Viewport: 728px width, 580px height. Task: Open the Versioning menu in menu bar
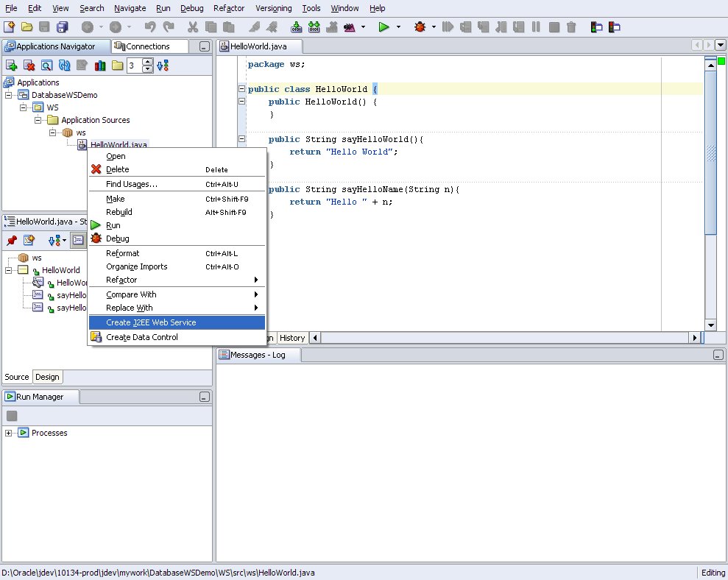[274, 8]
